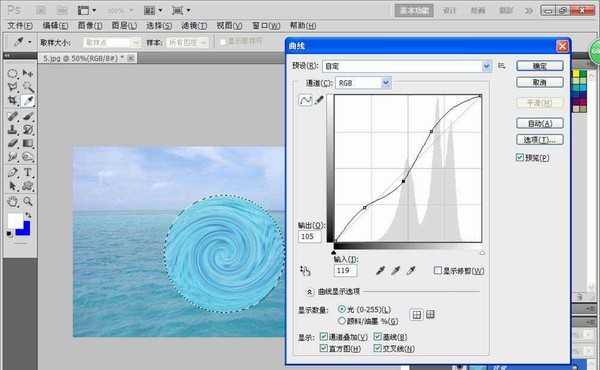
Task: Click the 取消 cancel button
Action: click(x=540, y=82)
